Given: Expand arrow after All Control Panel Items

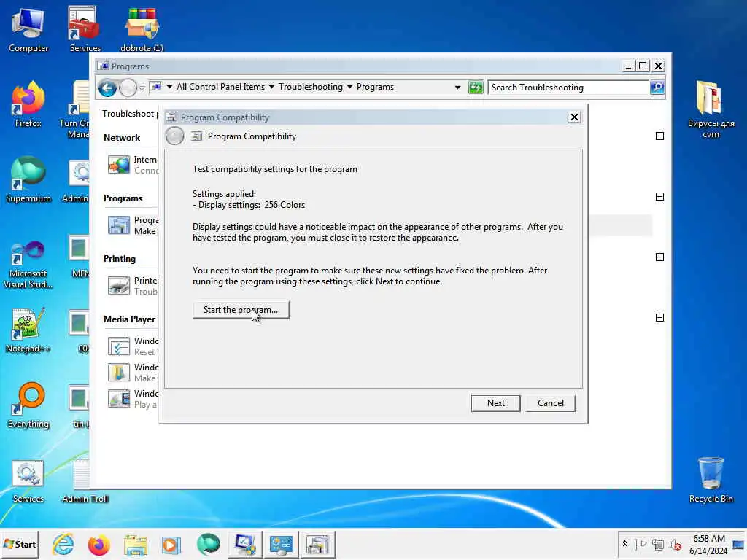Looking at the screenshot, I should [271, 87].
